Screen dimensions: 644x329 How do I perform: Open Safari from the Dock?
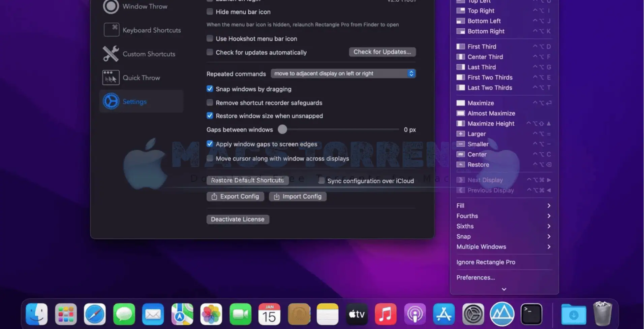(95, 314)
